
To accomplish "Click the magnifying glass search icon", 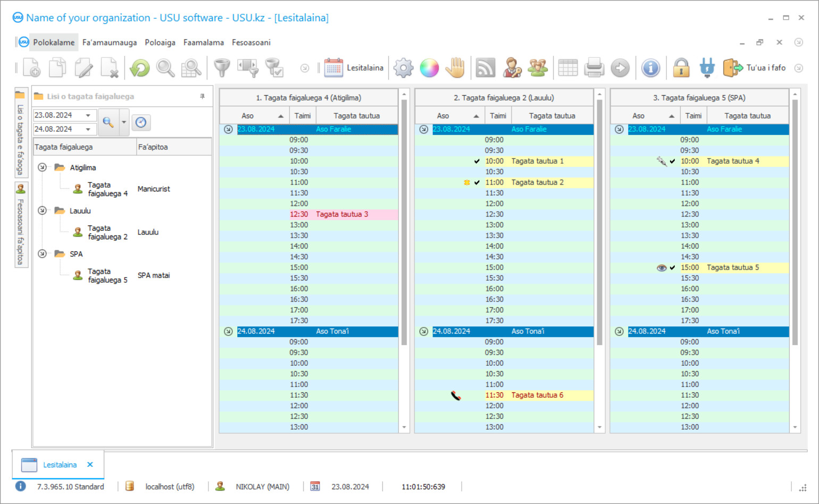I will click(165, 68).
